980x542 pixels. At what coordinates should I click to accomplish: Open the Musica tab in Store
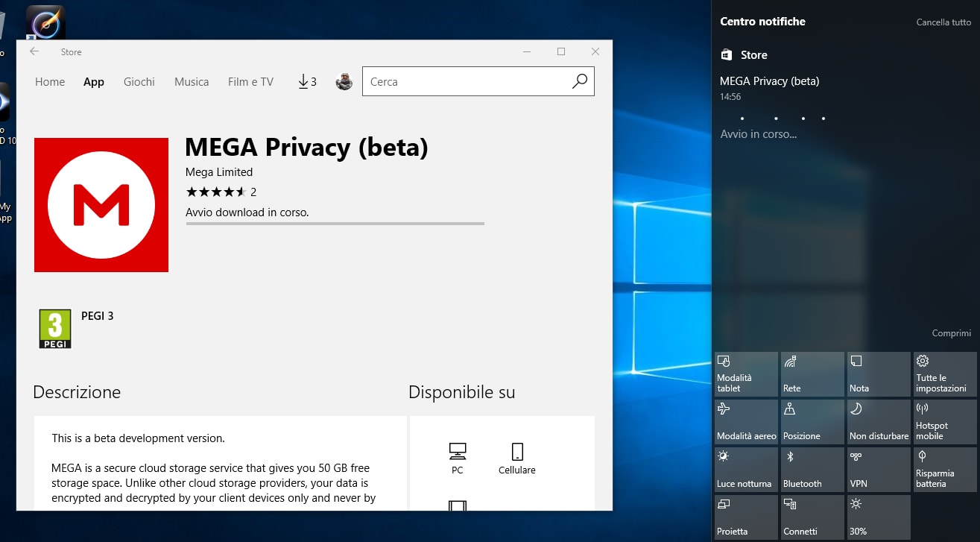(192, 82)
